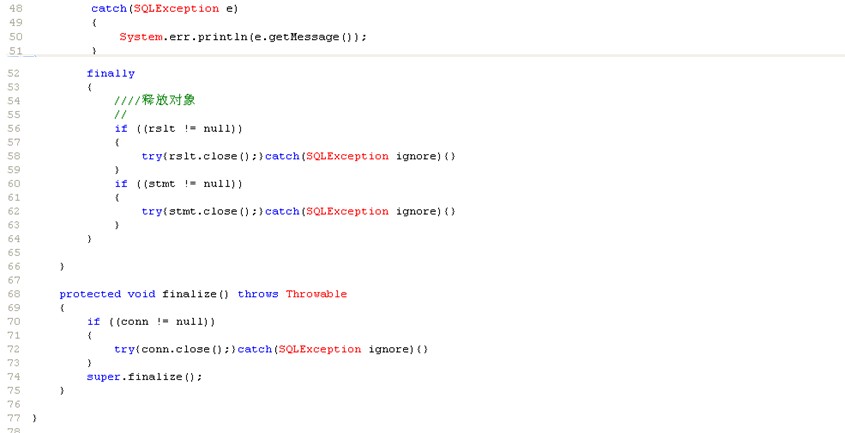Click the 'finally' keyword on line 52
The height and width of the screenshot is (433, 845).
coord(110,73)
